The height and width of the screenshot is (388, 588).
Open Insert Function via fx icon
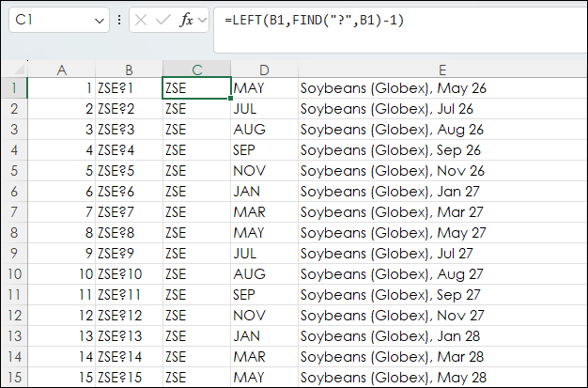[x=185, y=20]
